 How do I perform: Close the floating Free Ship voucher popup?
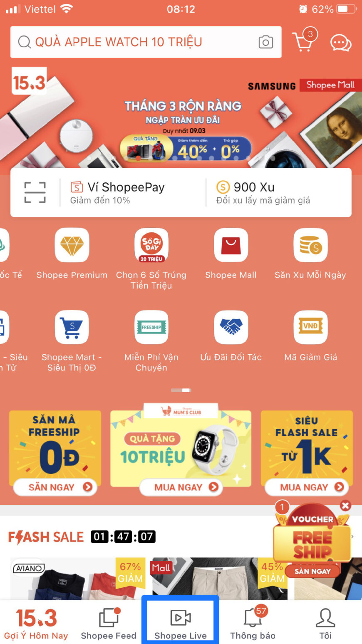click(x=345, y=506)
